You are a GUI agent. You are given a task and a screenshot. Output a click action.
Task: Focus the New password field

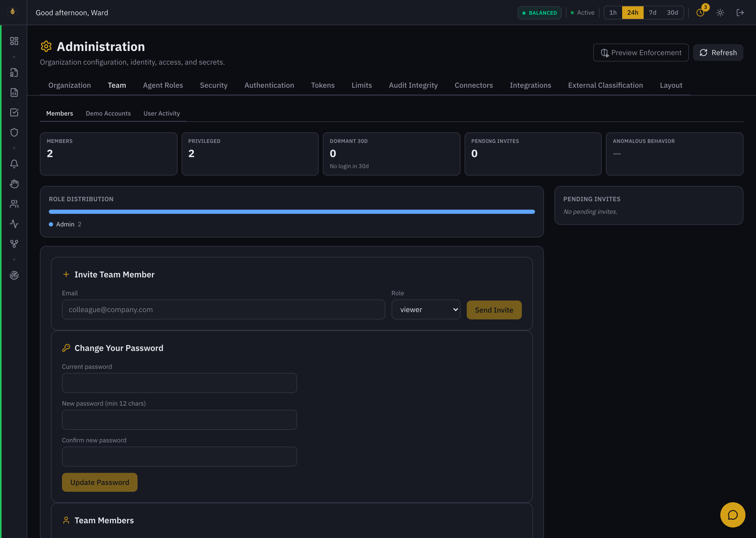(x=179, y=420)
